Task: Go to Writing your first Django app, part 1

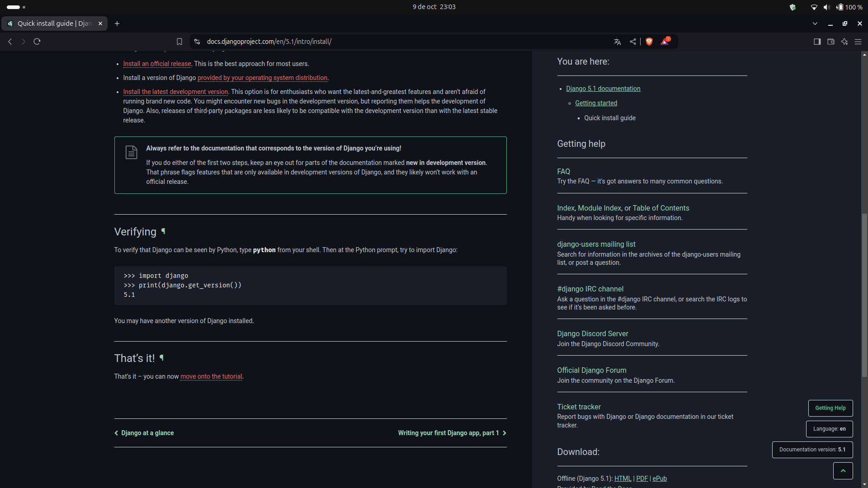Action: click(x=452, y=433)
